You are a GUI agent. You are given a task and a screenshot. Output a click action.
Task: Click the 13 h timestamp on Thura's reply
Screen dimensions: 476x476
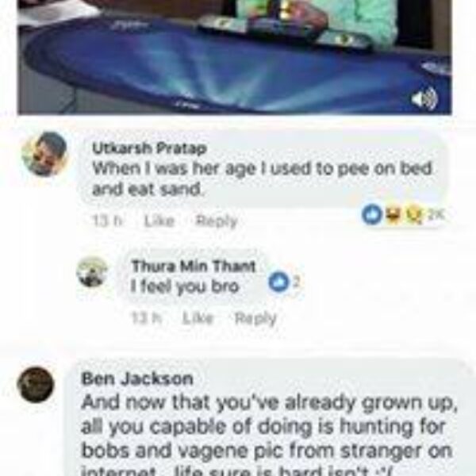click(x=146, y=318)
